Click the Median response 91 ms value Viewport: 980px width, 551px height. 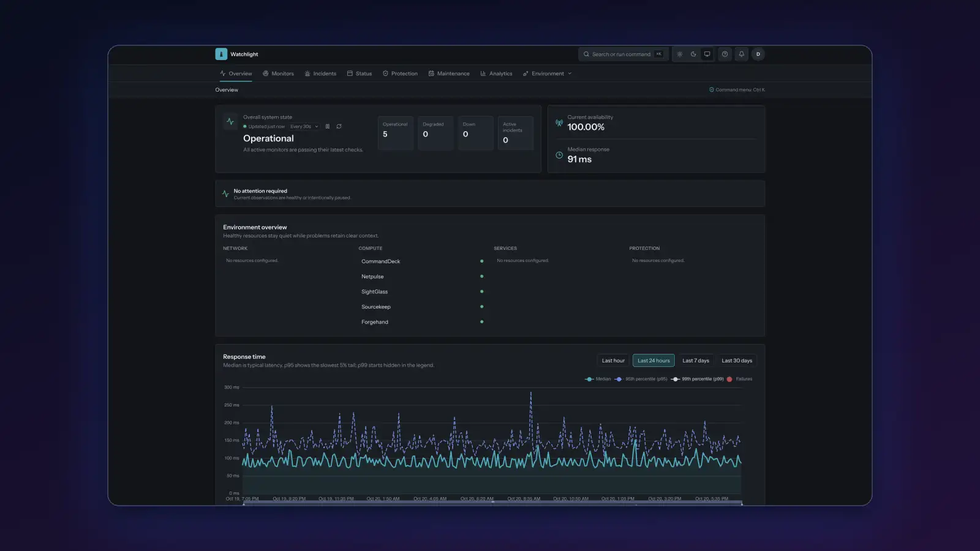click(579, 159)
